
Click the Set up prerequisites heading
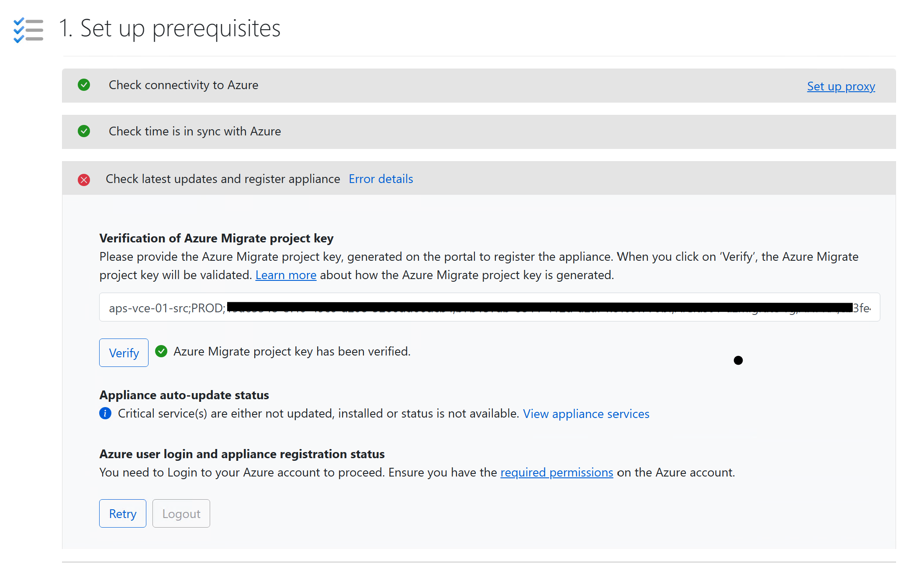pyautogui.click(x=170, y=28)
